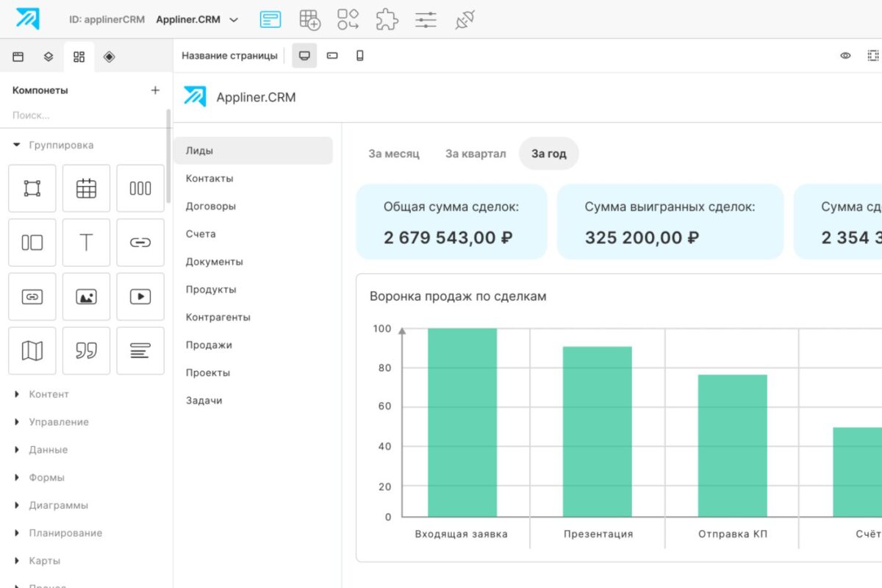Switch to the diamond assets panel tab
Viewport: 882px width, 588px height.
(x=110, y=57)
